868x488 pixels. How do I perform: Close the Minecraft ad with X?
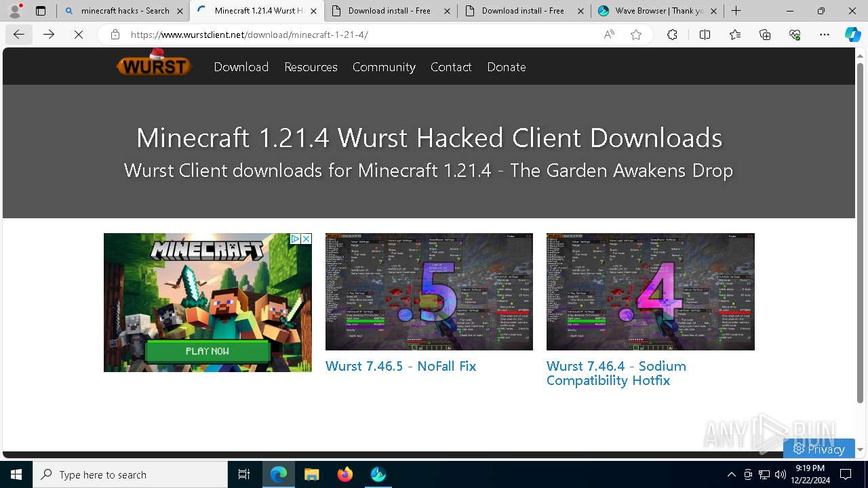point(307,239)
